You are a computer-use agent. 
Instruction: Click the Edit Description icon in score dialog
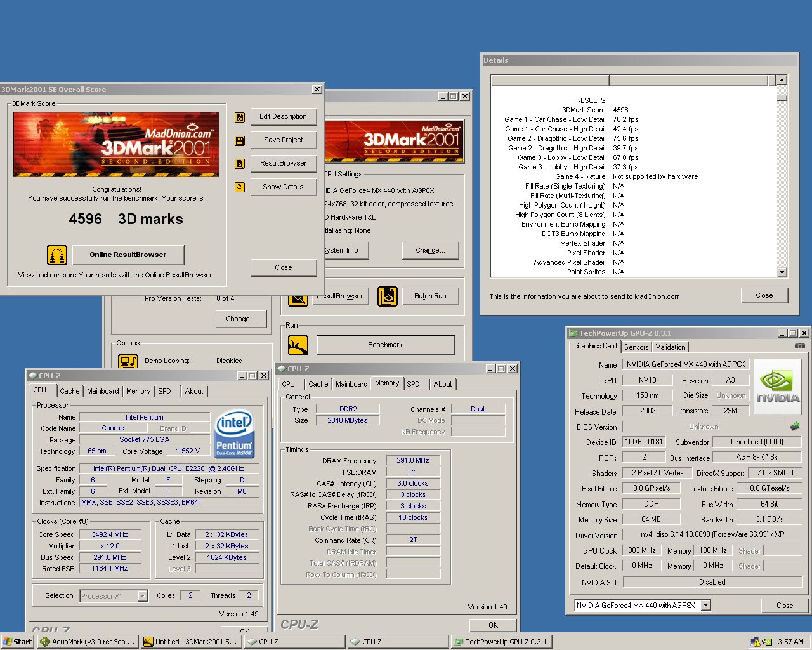pos(240,117)
